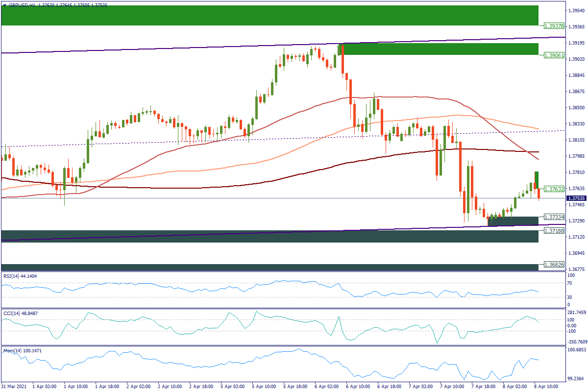
Task: Select the 1.39378 green price label
Action: [554, 26]
